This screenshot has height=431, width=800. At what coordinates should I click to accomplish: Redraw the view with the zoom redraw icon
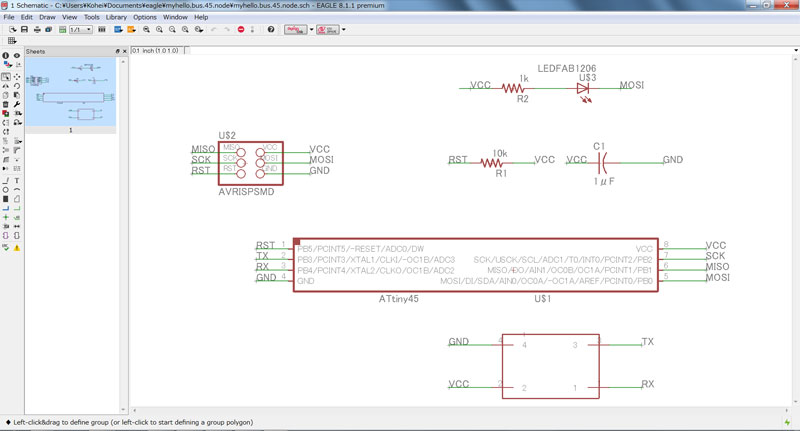185,30
